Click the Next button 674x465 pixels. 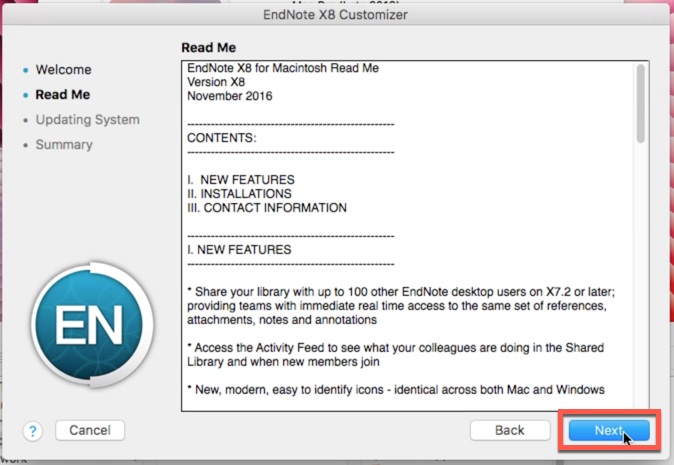coord(609,430)
